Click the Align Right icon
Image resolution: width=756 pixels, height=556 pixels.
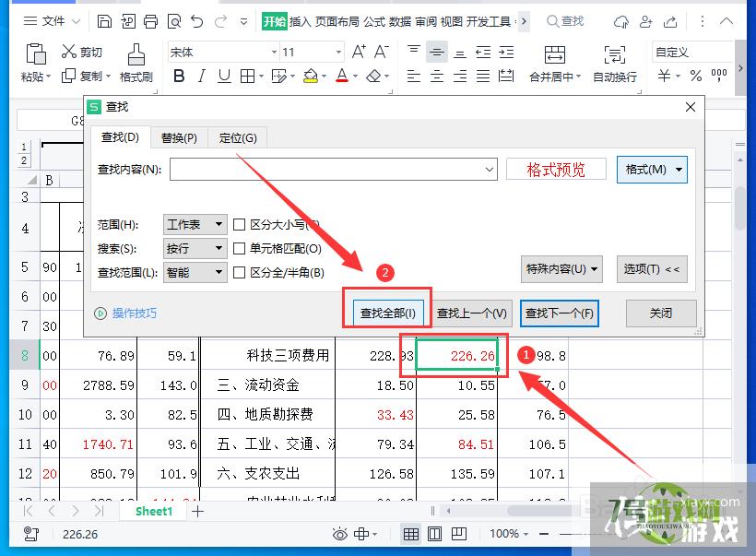[x=460, y=76]
